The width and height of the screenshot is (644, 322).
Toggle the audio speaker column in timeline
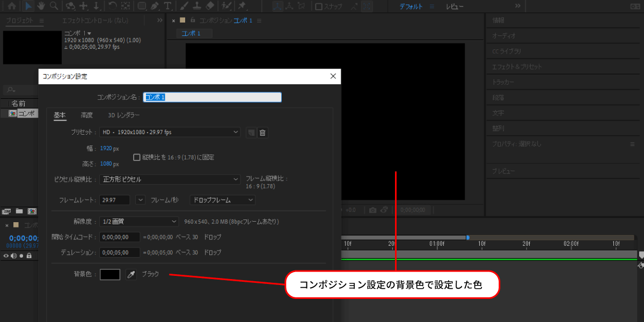(14, 256)
